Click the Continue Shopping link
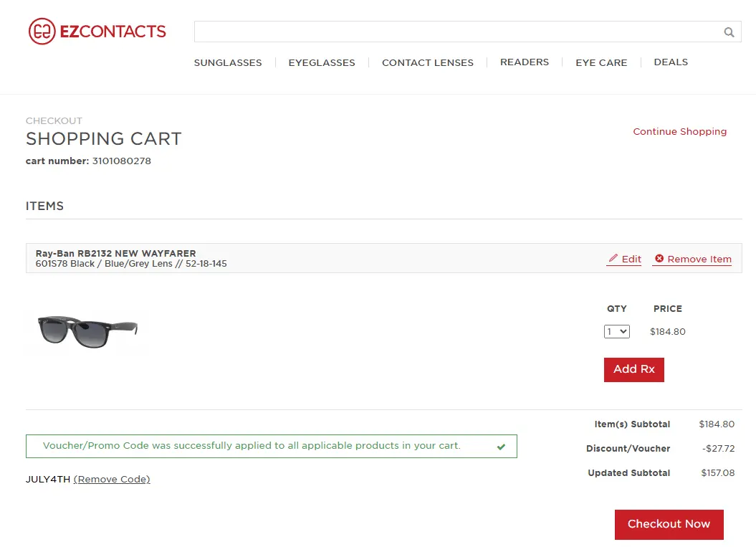 tap(679, 132)
